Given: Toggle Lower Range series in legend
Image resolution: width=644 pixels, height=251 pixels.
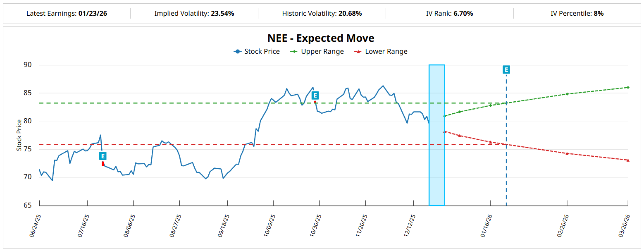Looking at the screenshot, I should click(x=381, y=52).
